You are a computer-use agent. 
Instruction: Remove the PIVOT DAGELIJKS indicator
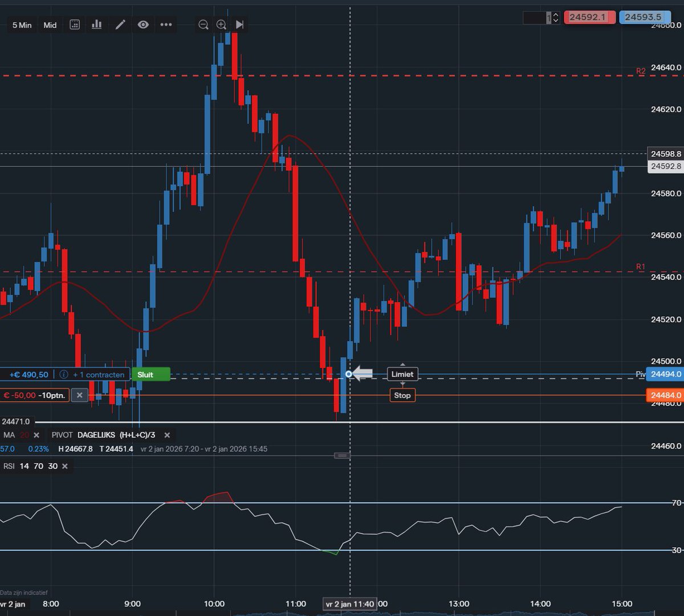pyautogui.click(x=166, y=435)
